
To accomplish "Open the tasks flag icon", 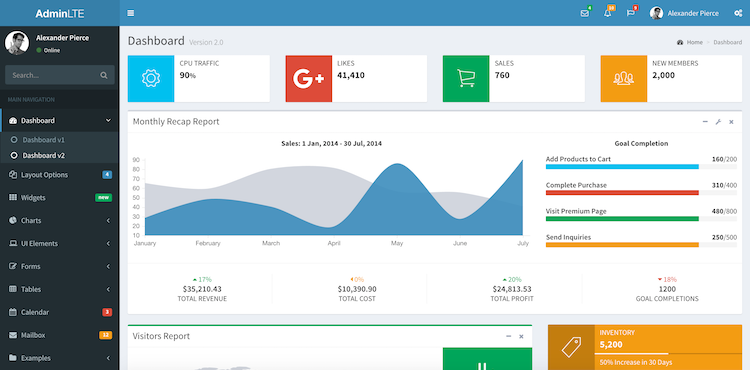I will (x=630, y=13).
